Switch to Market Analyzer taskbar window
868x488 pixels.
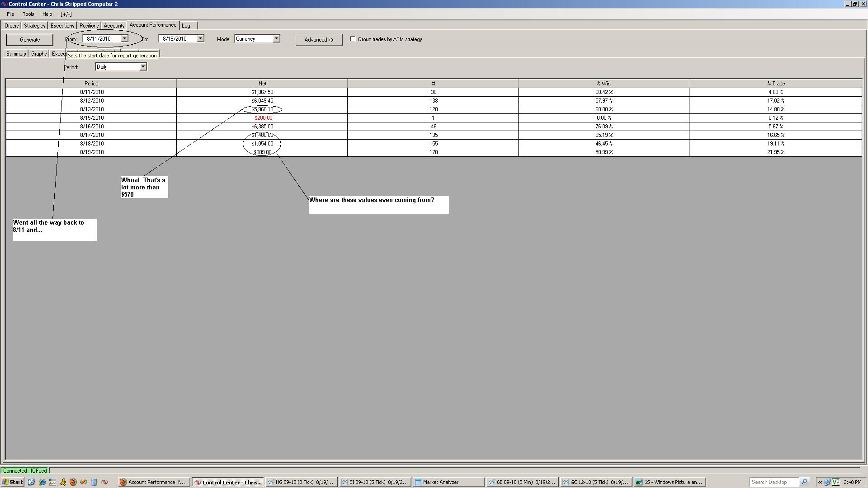448,482
